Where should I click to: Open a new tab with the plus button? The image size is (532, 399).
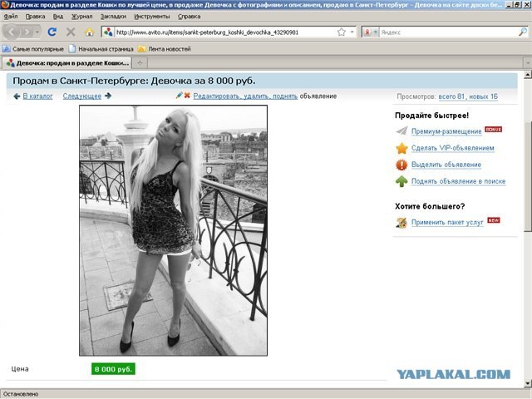[x=140, y=62]
